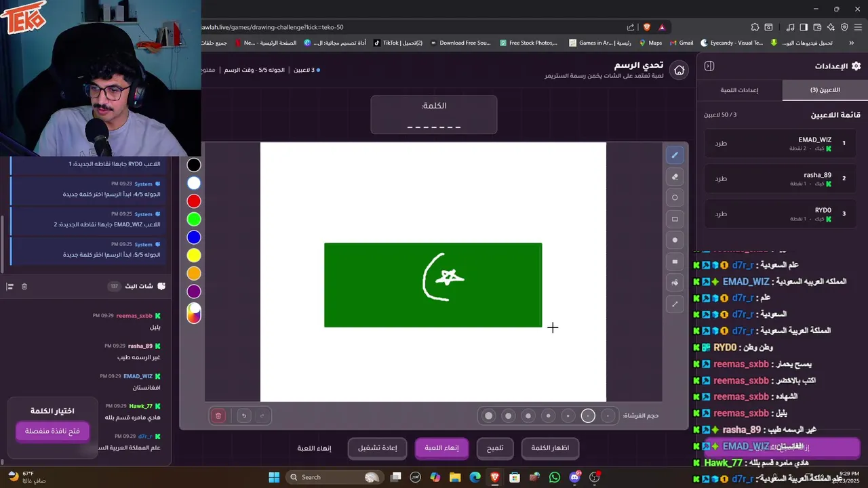This screenshot has height=488, width=868.
Task: Switch to the إعدادات اللعبة tab
Action: 739,90
